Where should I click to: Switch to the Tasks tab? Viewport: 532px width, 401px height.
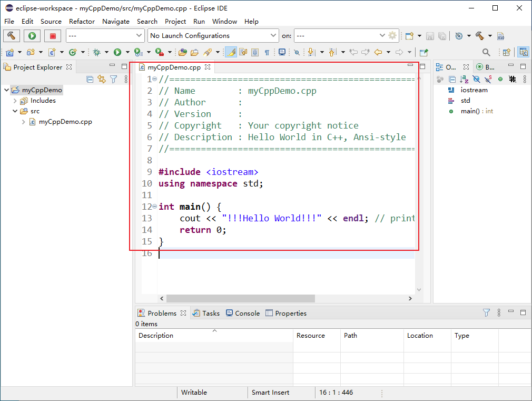pos(206,313)
